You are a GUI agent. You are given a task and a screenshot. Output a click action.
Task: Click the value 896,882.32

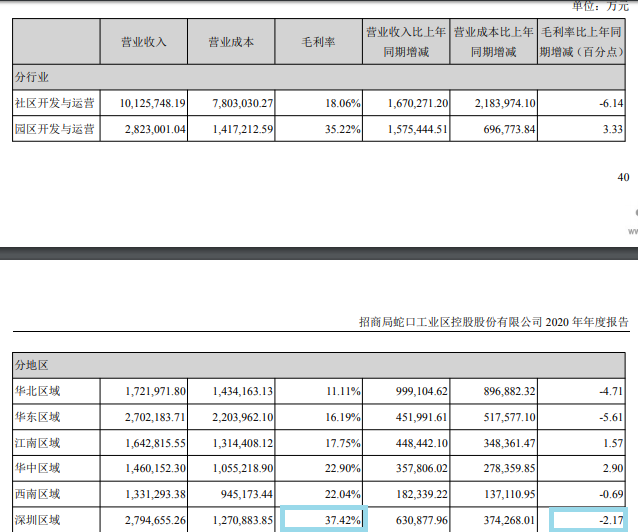(x=509, y=391)
